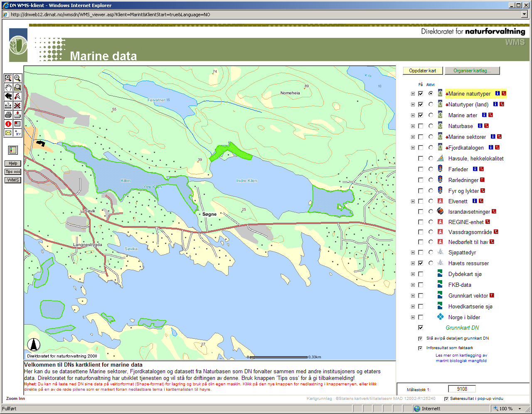Image resolution: width=532 pixels, height=414 pixels.
Task: Toggle 'Slå av/på detaljert grunnkart DN' checkbox
Action: 420,338
